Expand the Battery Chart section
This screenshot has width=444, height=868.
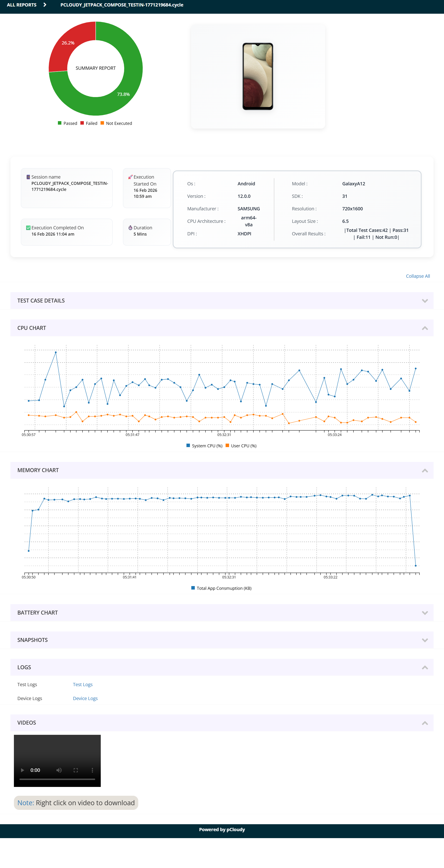pos(425,612)
